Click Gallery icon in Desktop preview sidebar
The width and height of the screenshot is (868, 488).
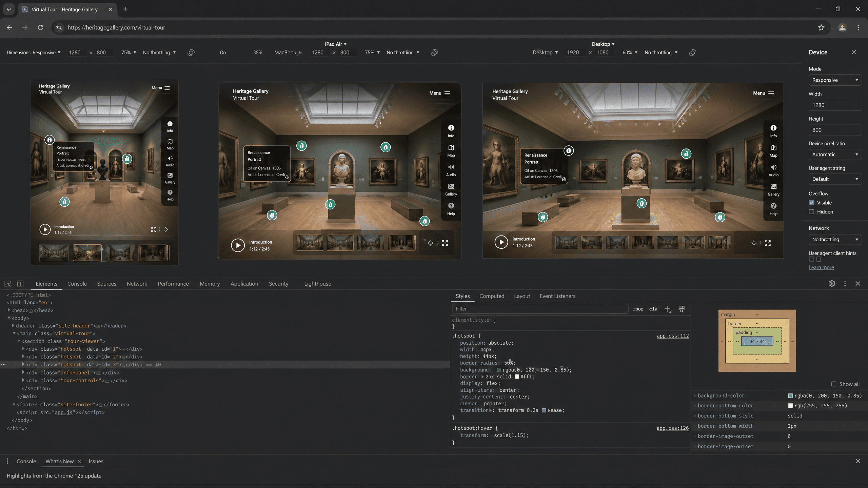pos(773,186)
